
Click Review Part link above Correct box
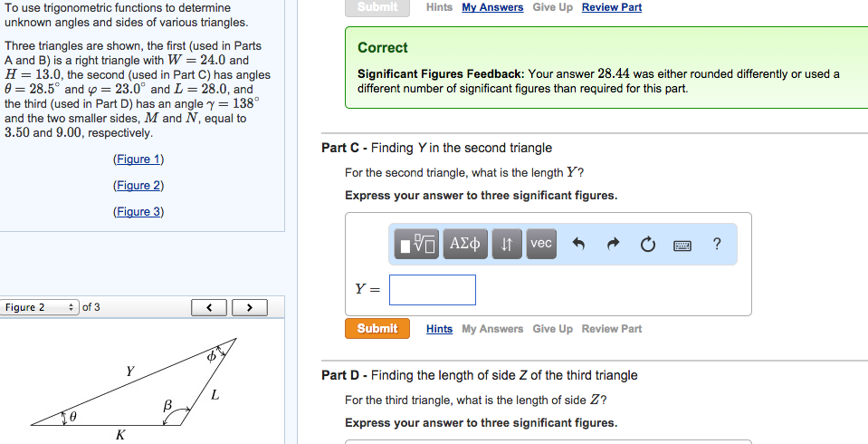tap(612, 7)
